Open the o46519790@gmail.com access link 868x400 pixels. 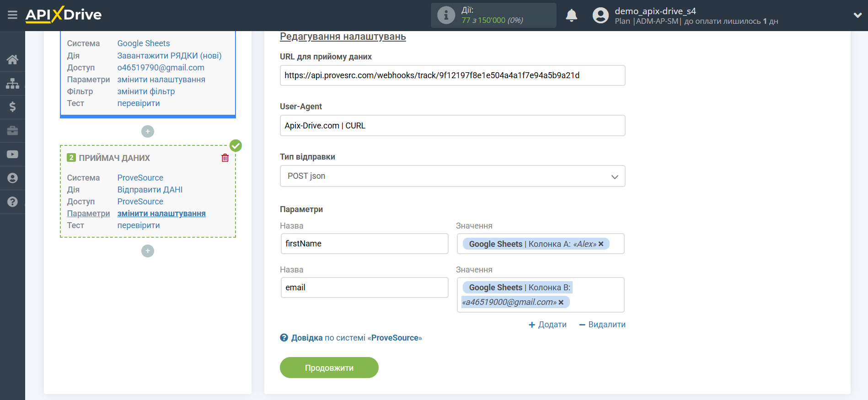[161, 68]
